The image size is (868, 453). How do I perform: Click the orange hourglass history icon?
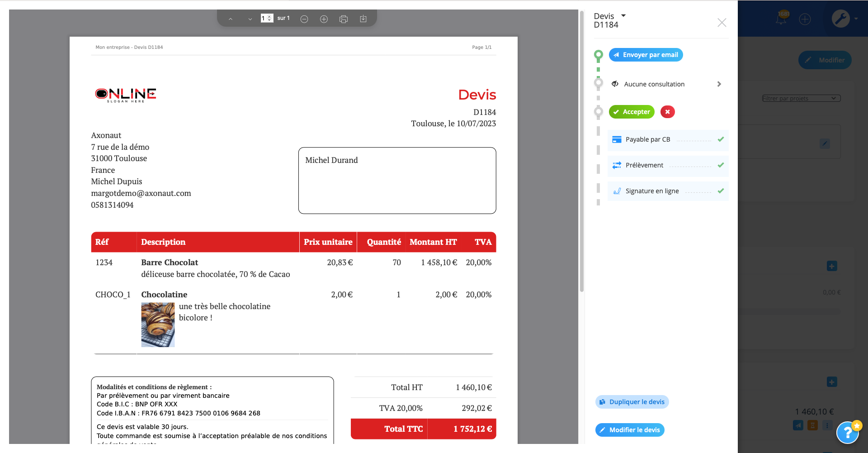pos(812,425)
